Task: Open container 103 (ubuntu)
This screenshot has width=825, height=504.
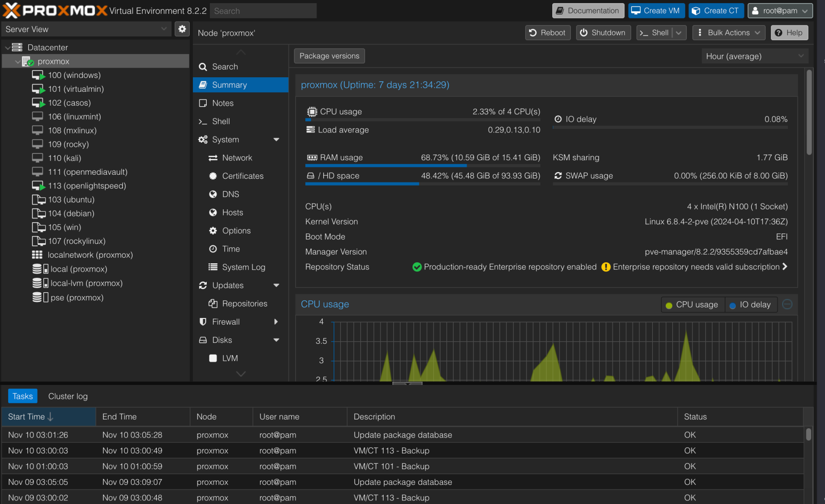Action: 71,200
